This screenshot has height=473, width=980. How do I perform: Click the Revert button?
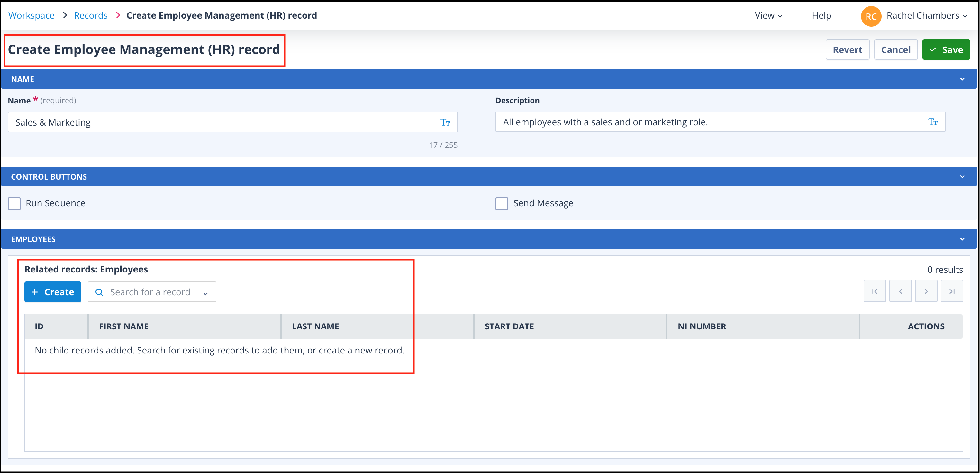click(847, 49)
